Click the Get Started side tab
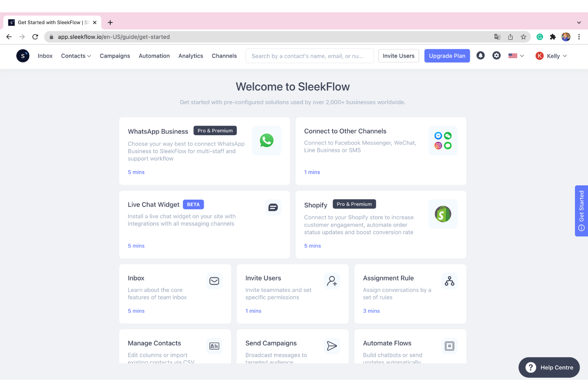The image size is (588, 392). [581, 211]
